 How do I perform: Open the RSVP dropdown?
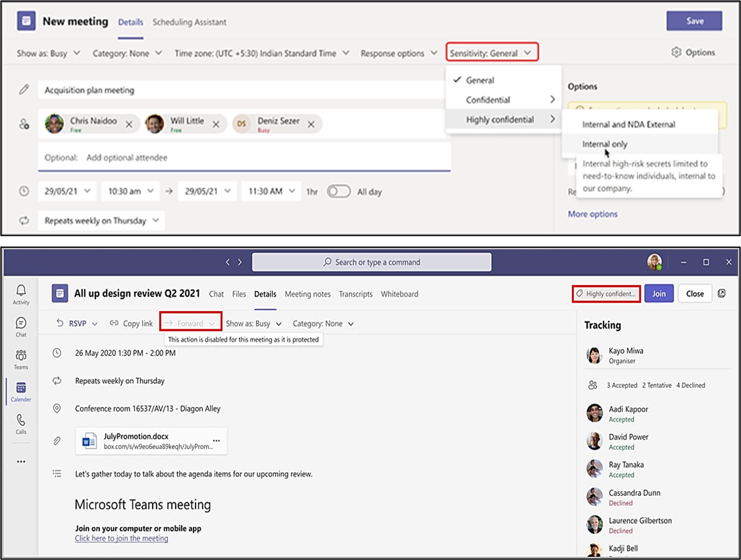tap(77, 324)
